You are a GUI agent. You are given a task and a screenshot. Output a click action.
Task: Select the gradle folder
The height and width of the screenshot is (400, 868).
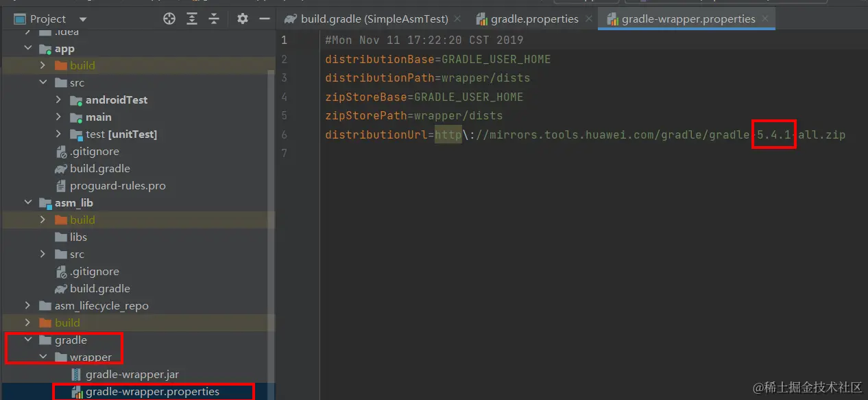point(71,340)
